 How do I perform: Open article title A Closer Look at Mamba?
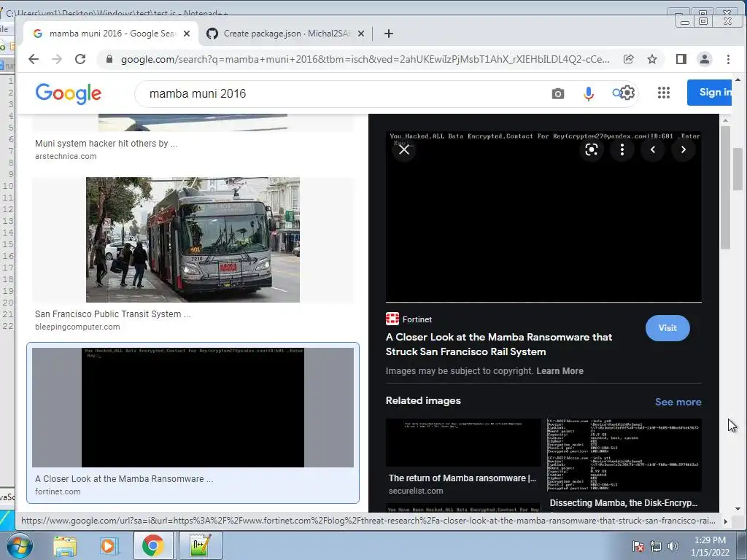click(x=499, y=344)
